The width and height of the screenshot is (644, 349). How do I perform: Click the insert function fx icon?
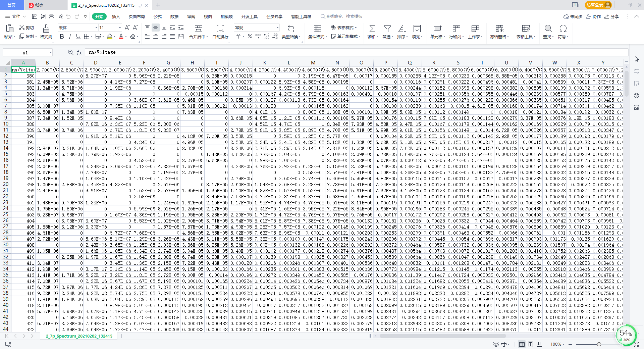[x=79, y=52]
